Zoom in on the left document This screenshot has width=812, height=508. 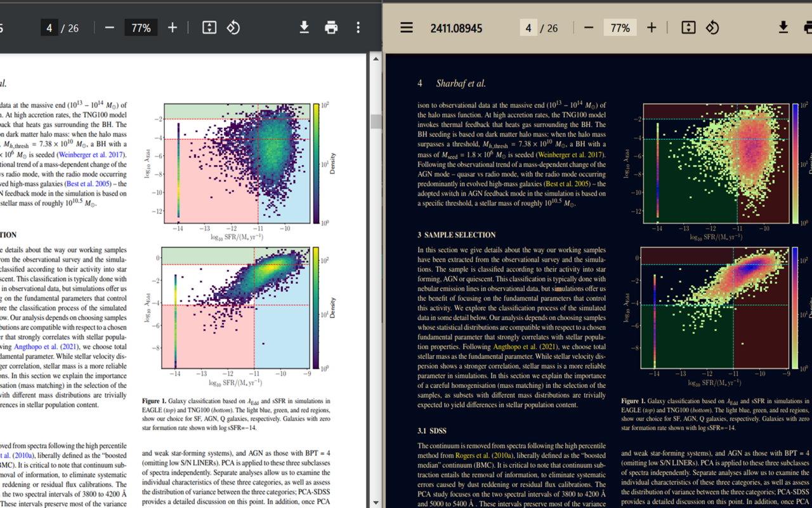click(x=171, y=27)
